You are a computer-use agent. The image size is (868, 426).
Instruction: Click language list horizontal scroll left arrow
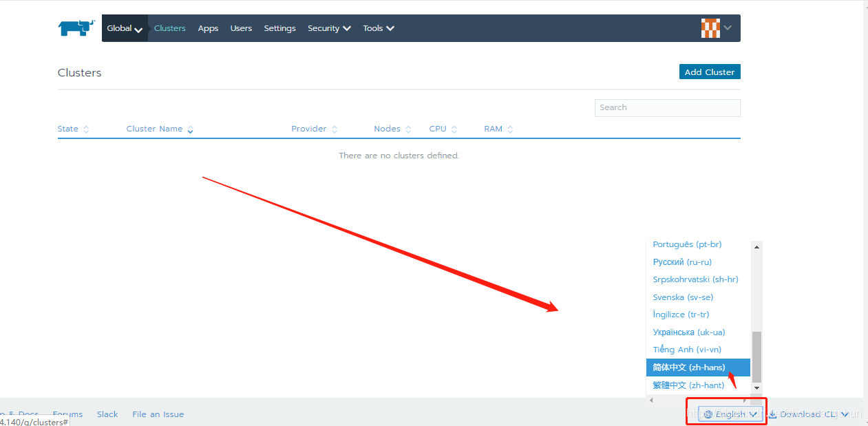coord(651,399)
